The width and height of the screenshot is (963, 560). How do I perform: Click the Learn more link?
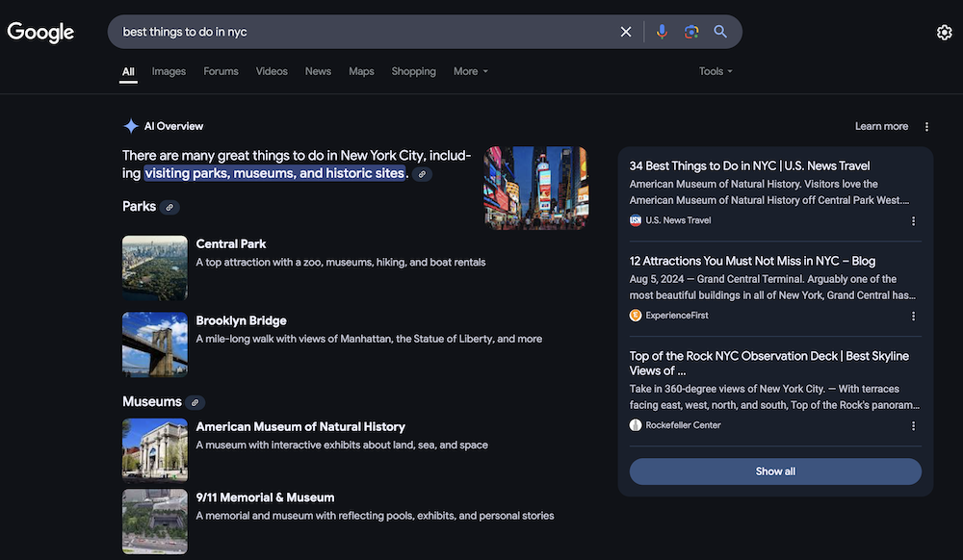[x=881, y=126]
